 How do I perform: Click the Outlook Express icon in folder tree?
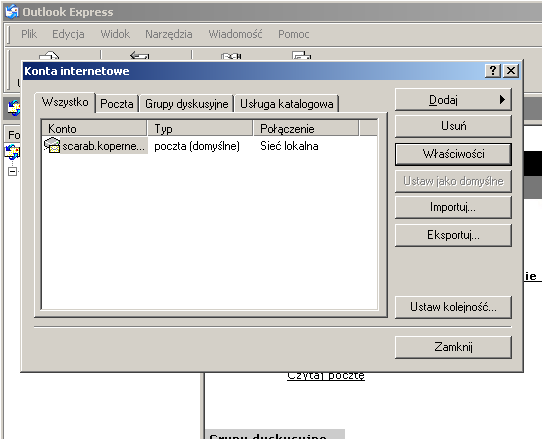[12, 152]
